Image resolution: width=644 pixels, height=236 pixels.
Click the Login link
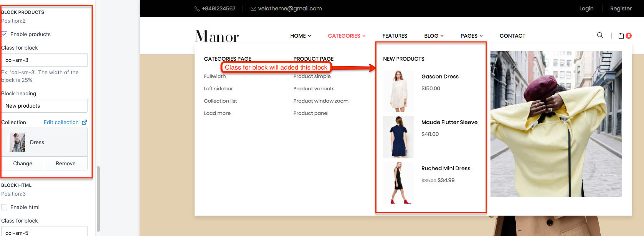tap(586, 8)
